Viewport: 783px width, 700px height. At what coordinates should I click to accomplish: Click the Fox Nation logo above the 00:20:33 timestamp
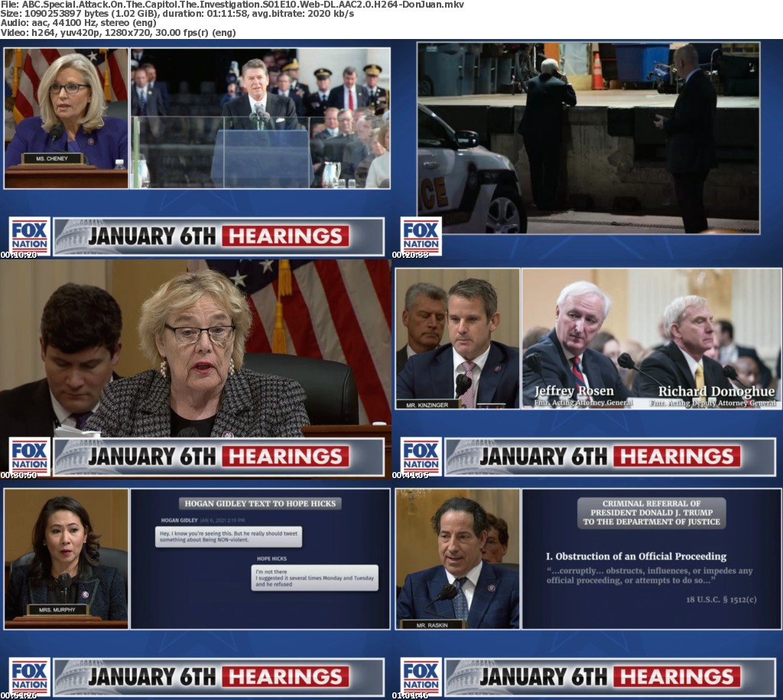(421, 236)
